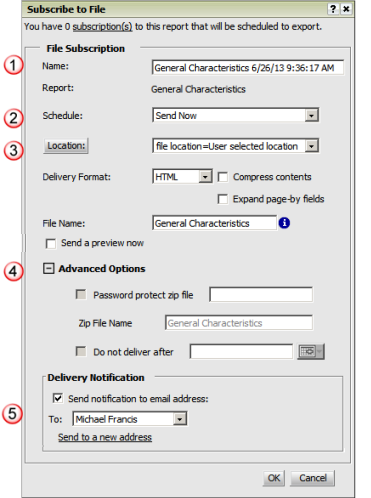Click Send to a new address link
Screen dimensions: 371x498
point(105,437)
